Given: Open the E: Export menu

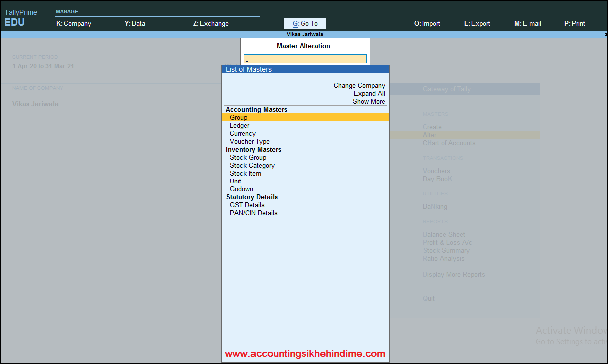Looking at the screenshot, I should pos(477,23).
